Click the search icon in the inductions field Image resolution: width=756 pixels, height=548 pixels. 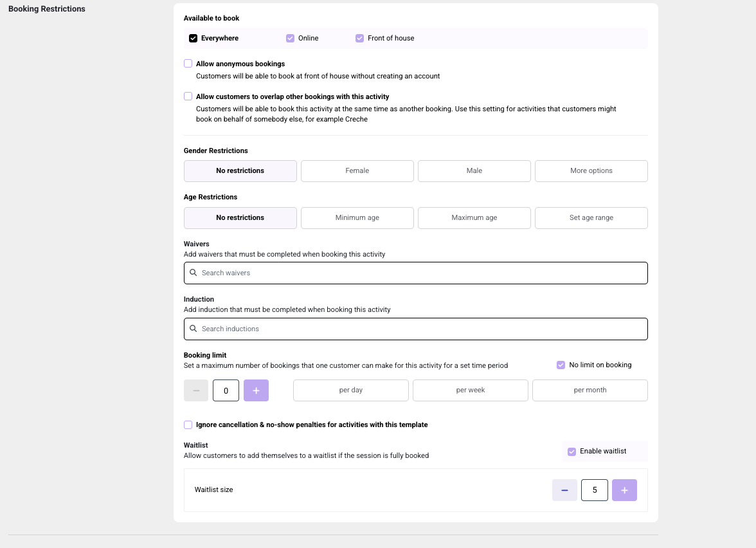[193, 328]
